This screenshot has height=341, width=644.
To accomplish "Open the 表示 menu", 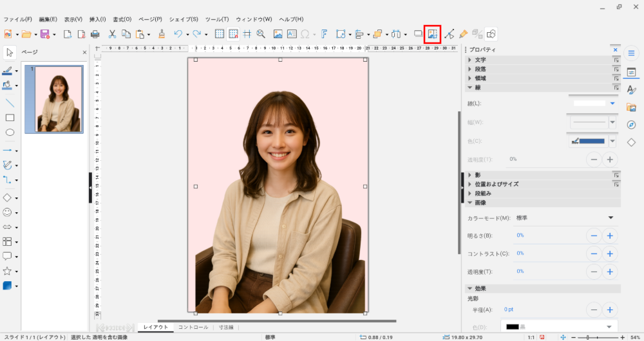I will click(73, 19).
